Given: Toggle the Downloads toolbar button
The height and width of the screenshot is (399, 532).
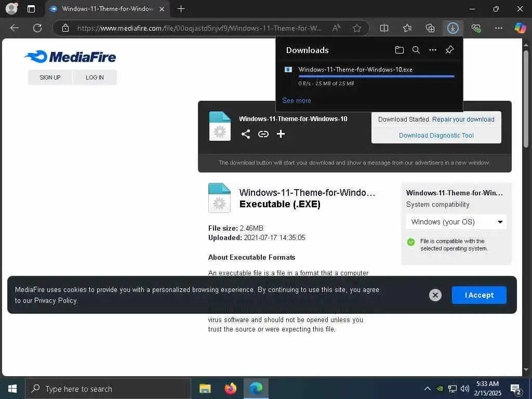Looking at the screenshot, I should click(453, 28).
